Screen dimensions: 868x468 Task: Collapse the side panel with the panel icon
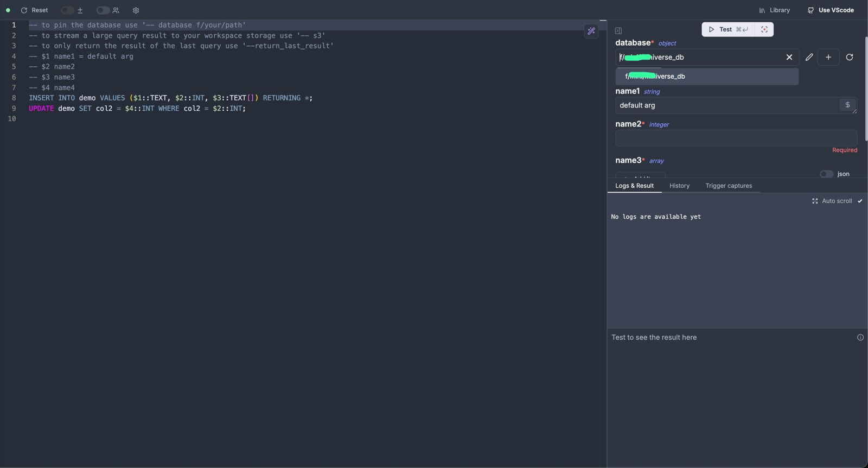pyautogui.click(x=618, y=31)
